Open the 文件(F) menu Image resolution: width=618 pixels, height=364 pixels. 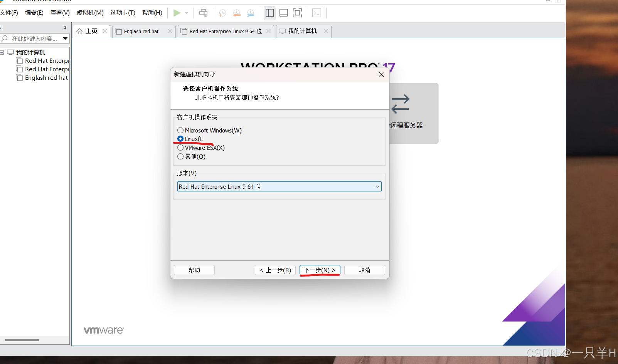point(9,13)
